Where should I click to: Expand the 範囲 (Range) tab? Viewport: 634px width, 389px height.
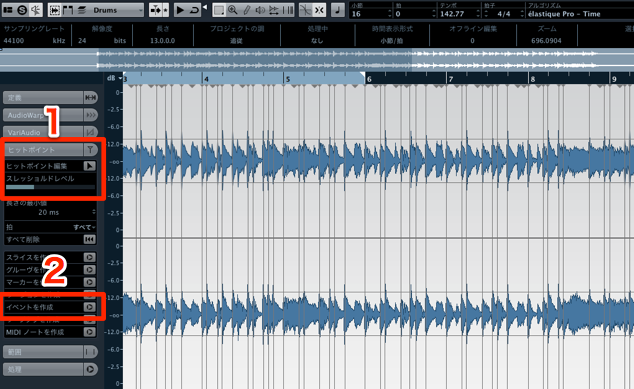[43, 352]
